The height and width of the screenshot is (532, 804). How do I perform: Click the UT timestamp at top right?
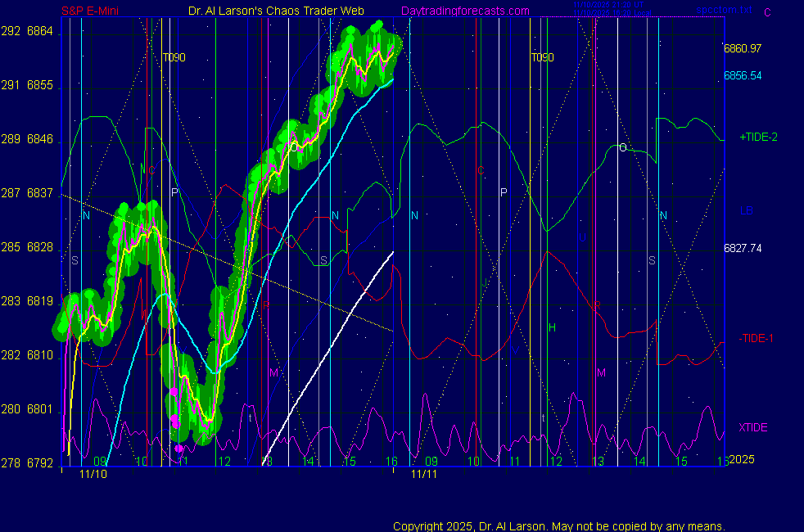[607, 7]
